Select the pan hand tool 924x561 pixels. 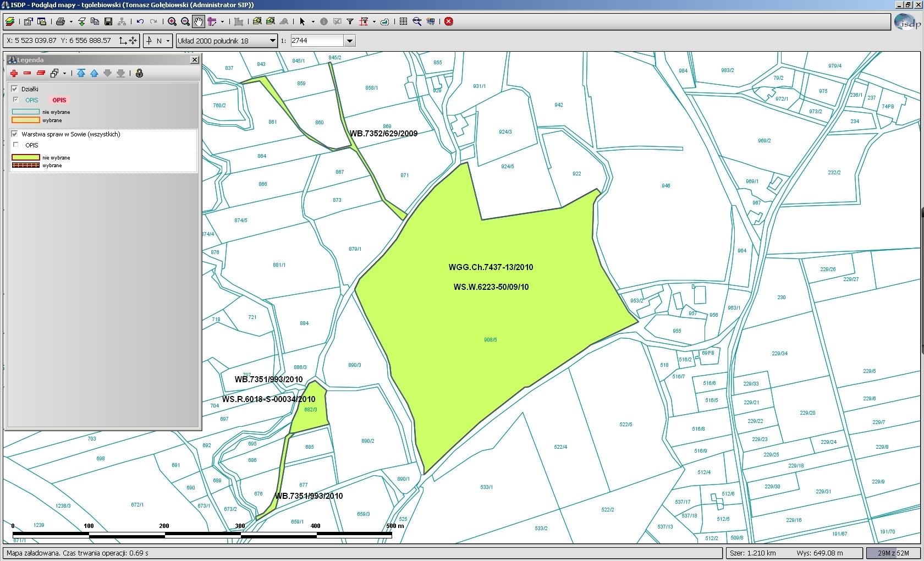199,21
